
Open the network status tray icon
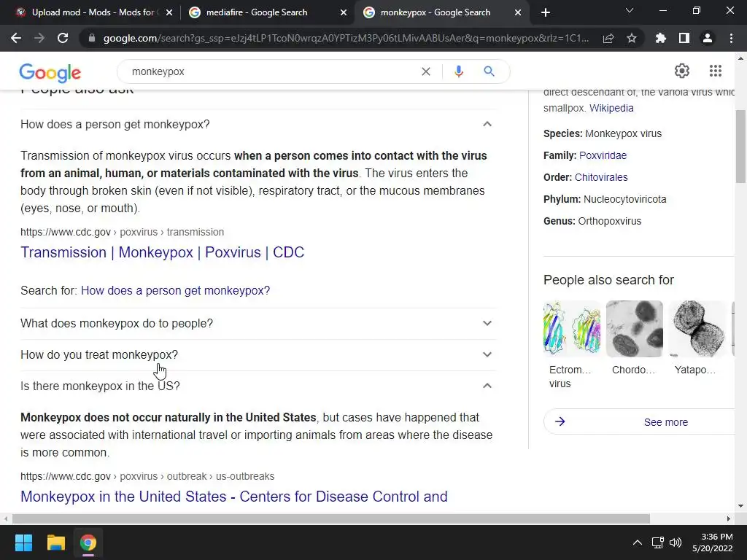(x=658, y=542)
